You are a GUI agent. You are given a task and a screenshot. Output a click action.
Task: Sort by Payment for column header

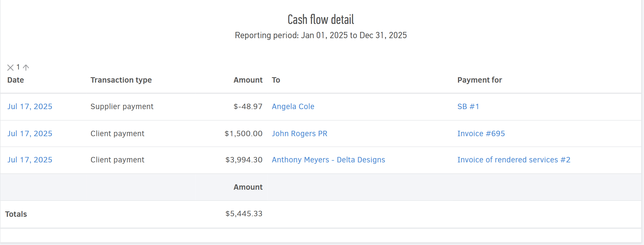coord(479,80)
